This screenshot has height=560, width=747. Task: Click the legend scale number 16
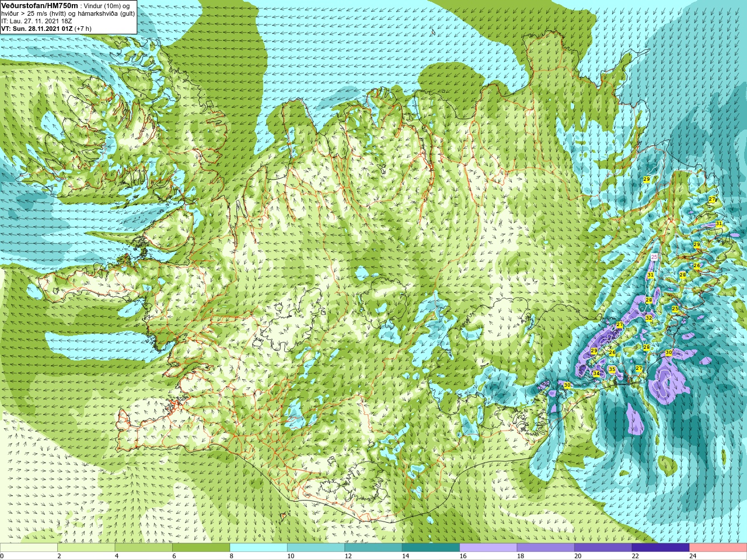(x=463, y=556)
